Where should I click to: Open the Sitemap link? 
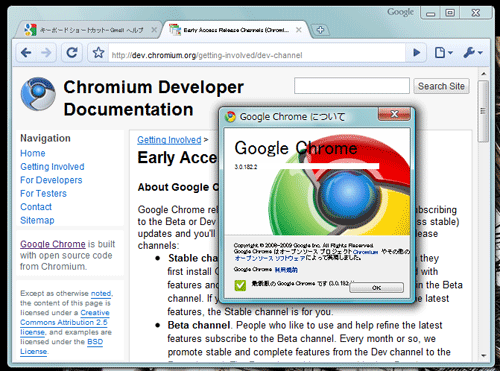point(37,220)
